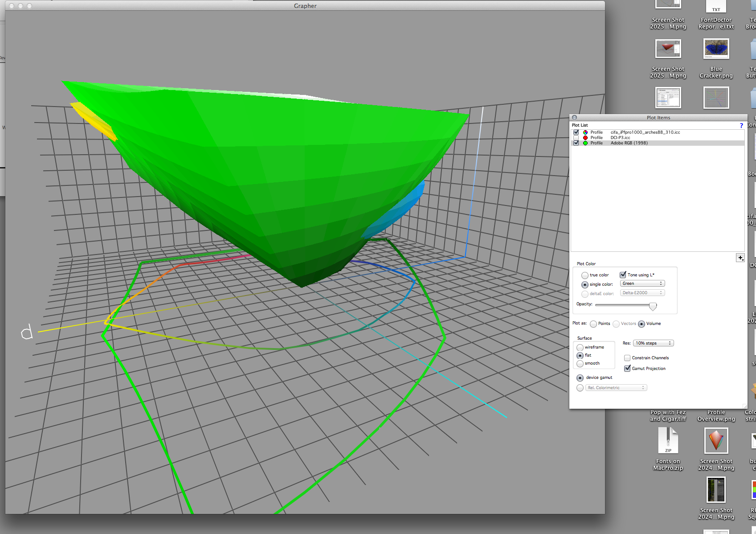Select the desktop thumbnail showing a gray 3D plot

click(716, 98)
